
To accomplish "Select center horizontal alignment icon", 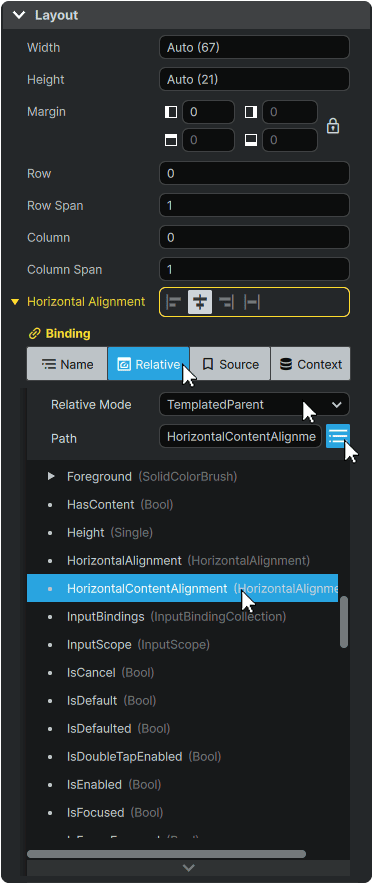I will click(200, 303).
